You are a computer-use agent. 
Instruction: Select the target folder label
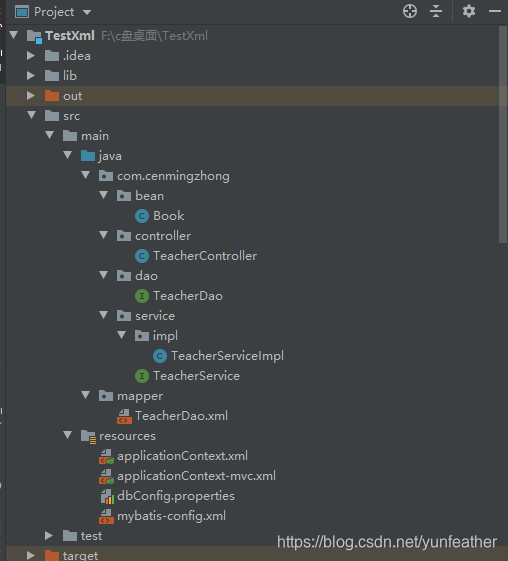80,555
